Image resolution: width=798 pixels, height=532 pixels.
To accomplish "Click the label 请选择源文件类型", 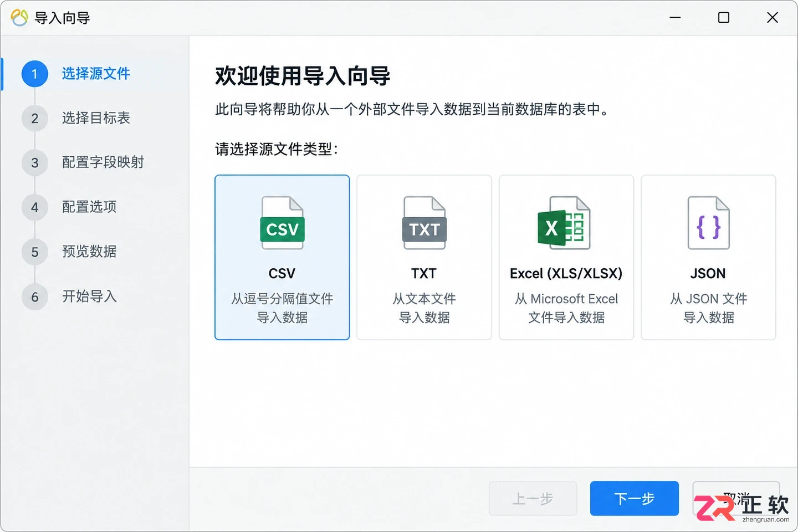I will coord(277,149).
